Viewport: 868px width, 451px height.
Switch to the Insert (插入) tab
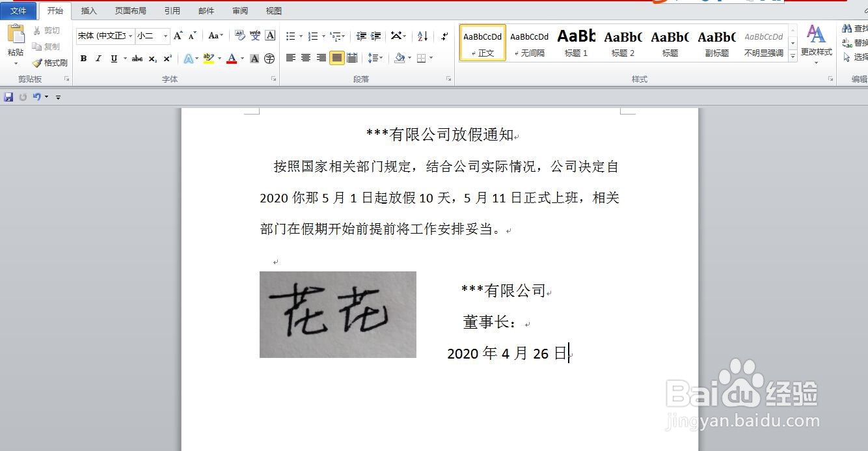click(89, 10)
